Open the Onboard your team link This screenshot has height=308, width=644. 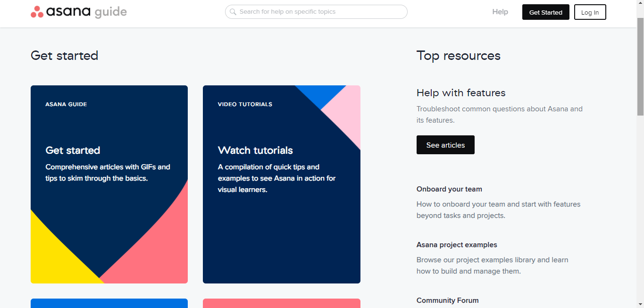click(449, 189)
